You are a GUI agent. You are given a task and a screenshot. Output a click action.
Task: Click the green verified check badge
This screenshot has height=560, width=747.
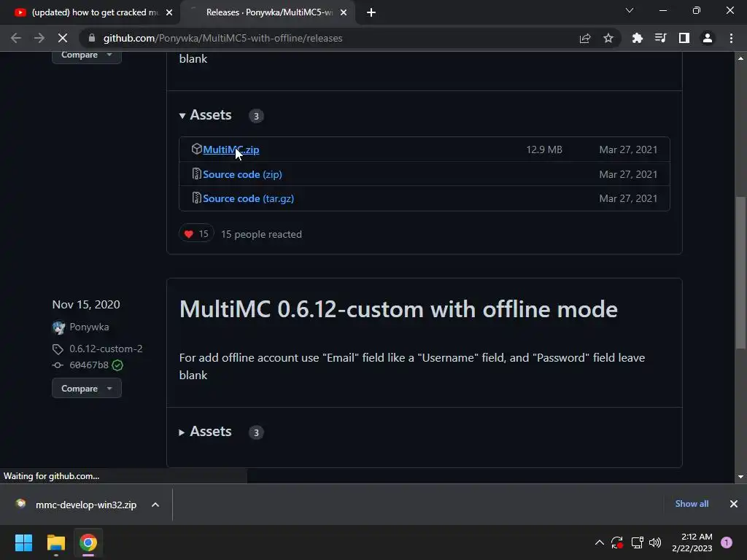click(117, 365)
